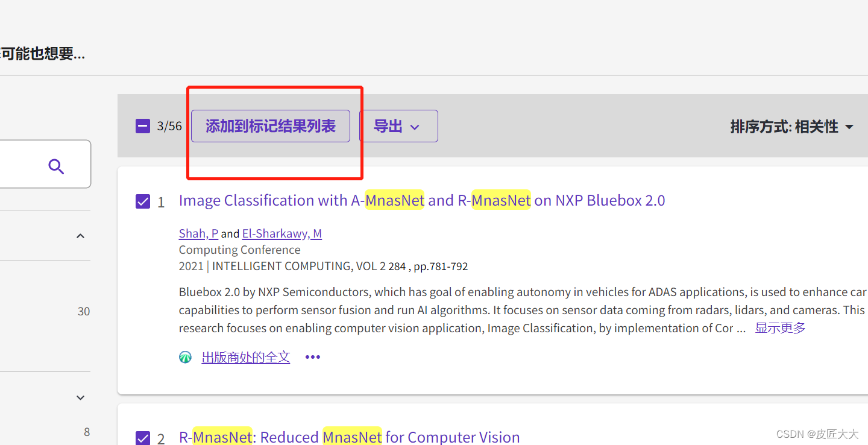Click the 添加到标记结果列表 button

click(x=270, y=125)
